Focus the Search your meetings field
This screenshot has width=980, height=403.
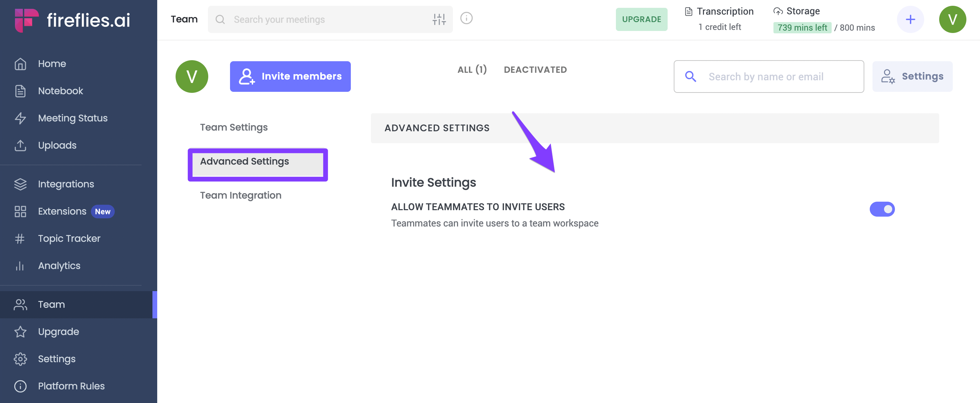(330, 19)
